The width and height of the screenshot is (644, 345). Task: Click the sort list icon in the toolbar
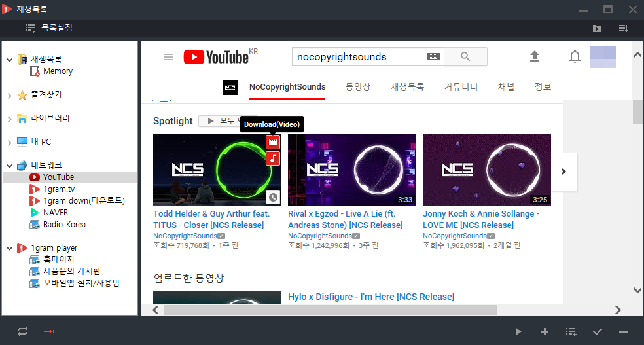[624, 28]
